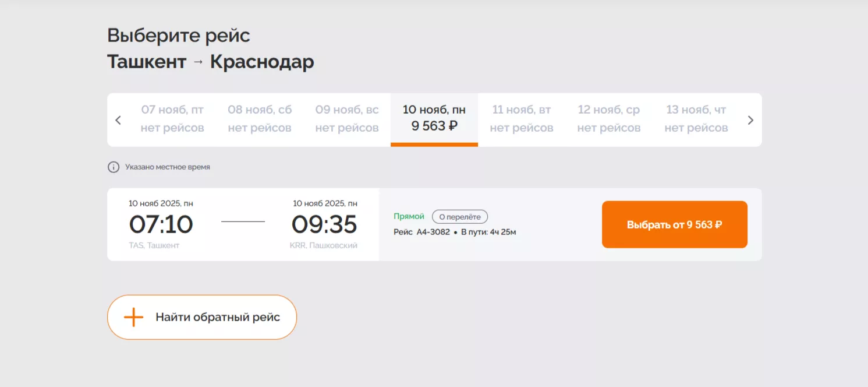
Task: Click the Рейс A4-3082 flight number
Action: point(422,233)
